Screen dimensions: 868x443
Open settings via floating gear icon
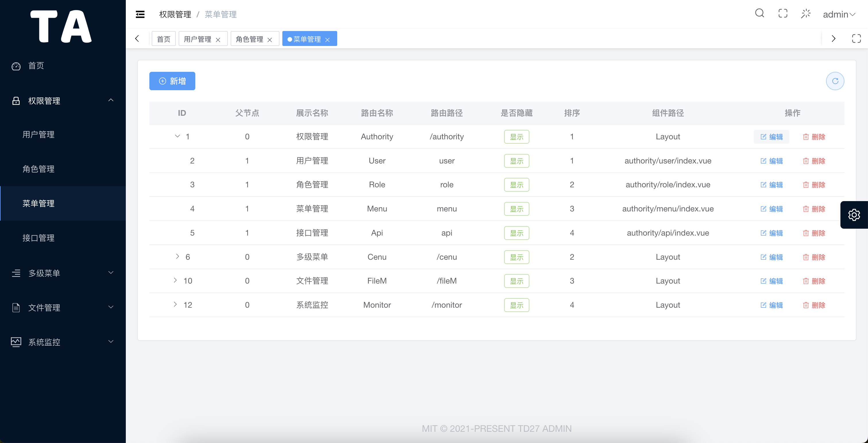[854, 215]
